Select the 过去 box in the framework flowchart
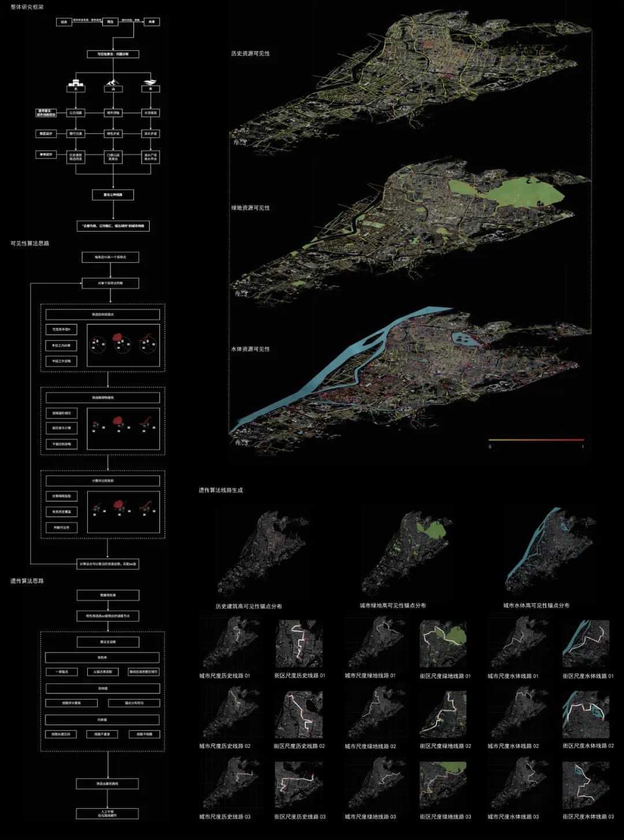 [x=64, y=22]
